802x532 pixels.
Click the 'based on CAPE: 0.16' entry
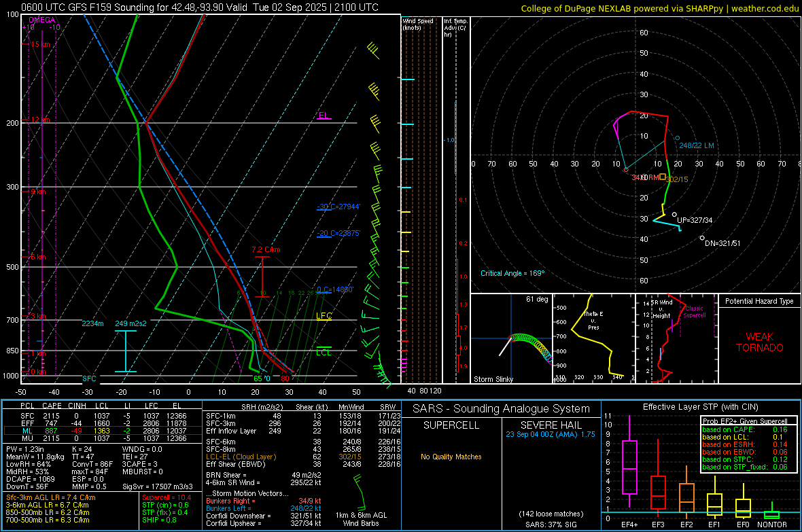point(745,429)
